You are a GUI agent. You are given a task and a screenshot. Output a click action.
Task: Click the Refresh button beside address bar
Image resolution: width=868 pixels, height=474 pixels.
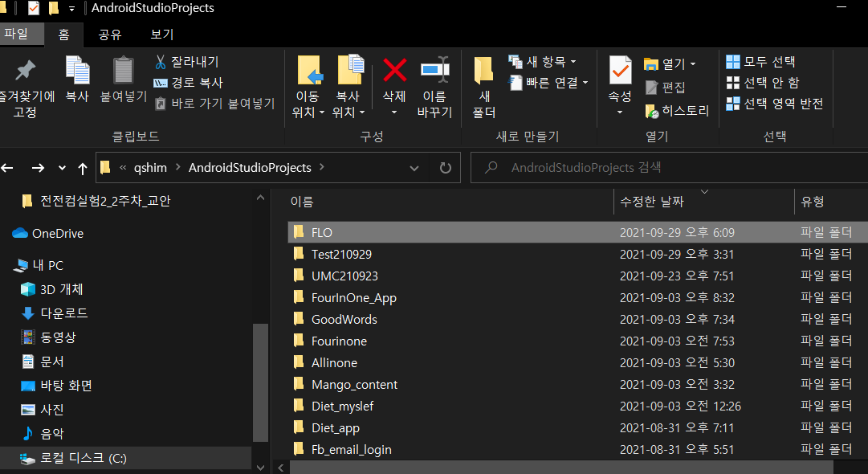[x=445, y=168]
